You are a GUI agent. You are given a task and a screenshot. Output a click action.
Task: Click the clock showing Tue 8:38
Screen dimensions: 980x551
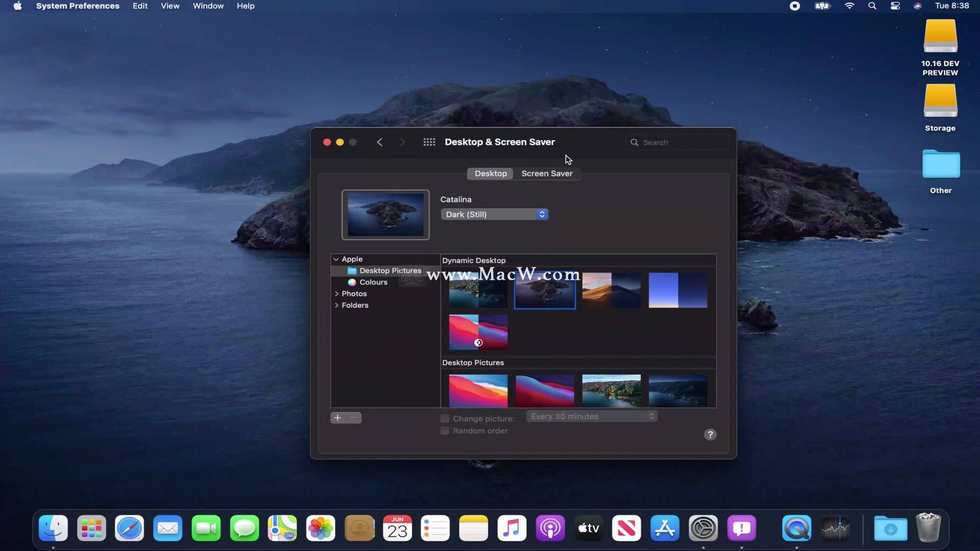[952, 6]
